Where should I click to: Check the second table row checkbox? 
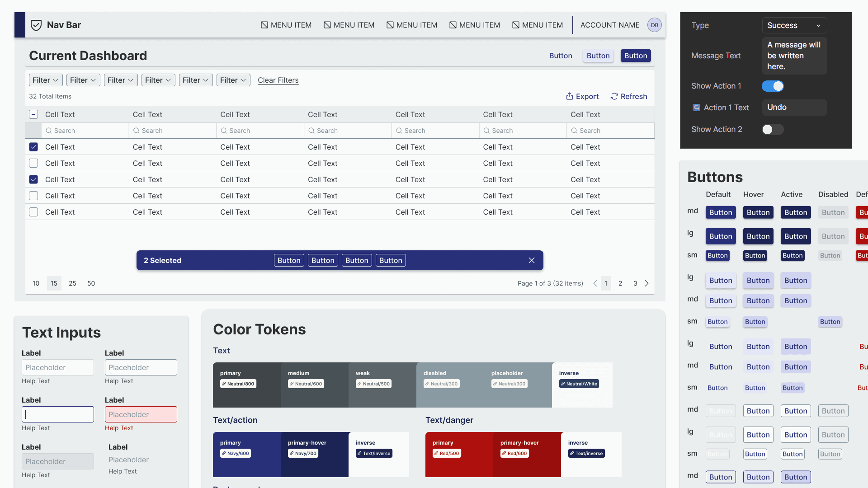click(33, 163)
